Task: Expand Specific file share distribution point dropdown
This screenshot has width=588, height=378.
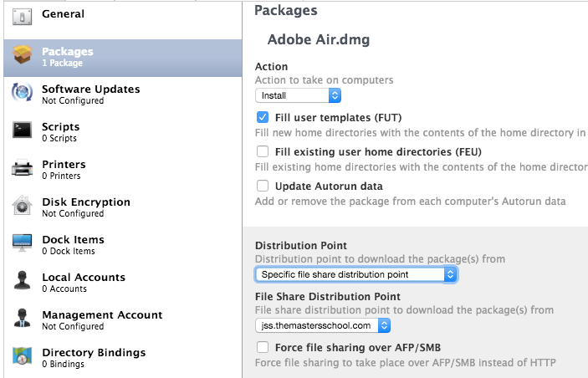Action: (x=355, y=274)
